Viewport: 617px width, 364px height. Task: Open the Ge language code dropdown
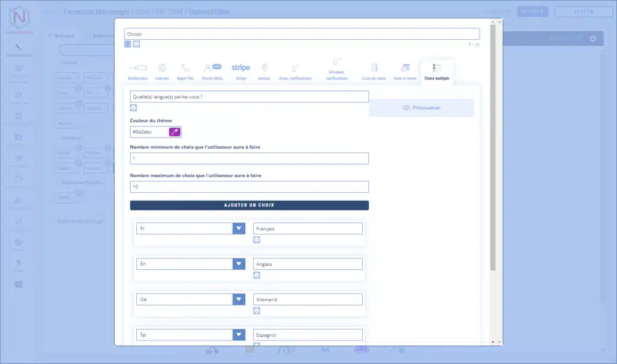239,300
